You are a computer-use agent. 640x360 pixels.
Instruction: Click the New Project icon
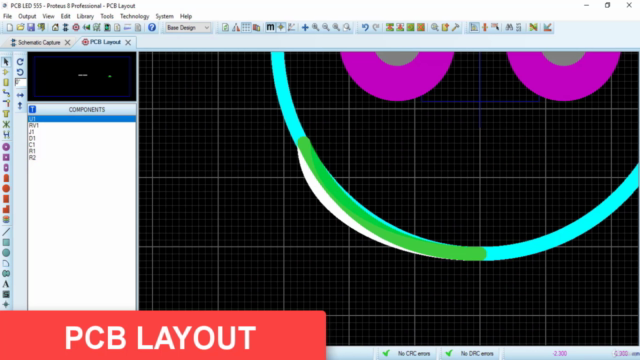tap(9, 27)
